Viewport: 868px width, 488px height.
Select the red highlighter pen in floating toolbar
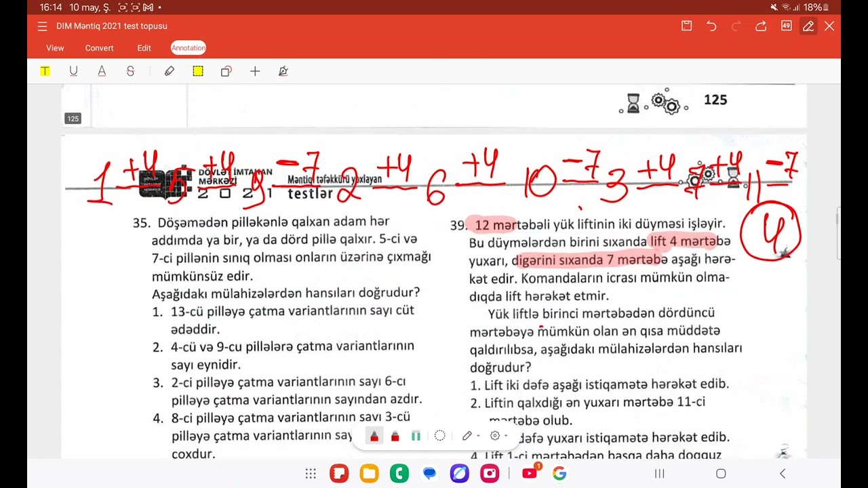(x=395, y=436)
